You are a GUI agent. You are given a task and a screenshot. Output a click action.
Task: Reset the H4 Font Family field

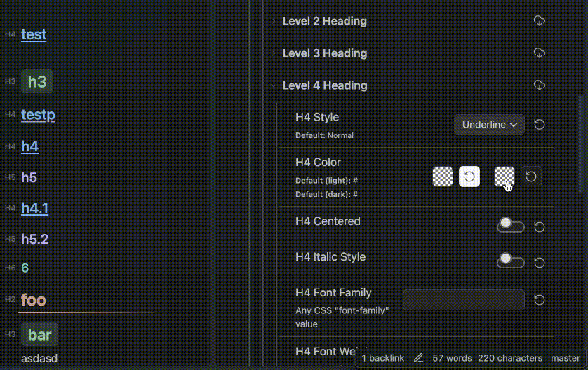pos(539,300)
